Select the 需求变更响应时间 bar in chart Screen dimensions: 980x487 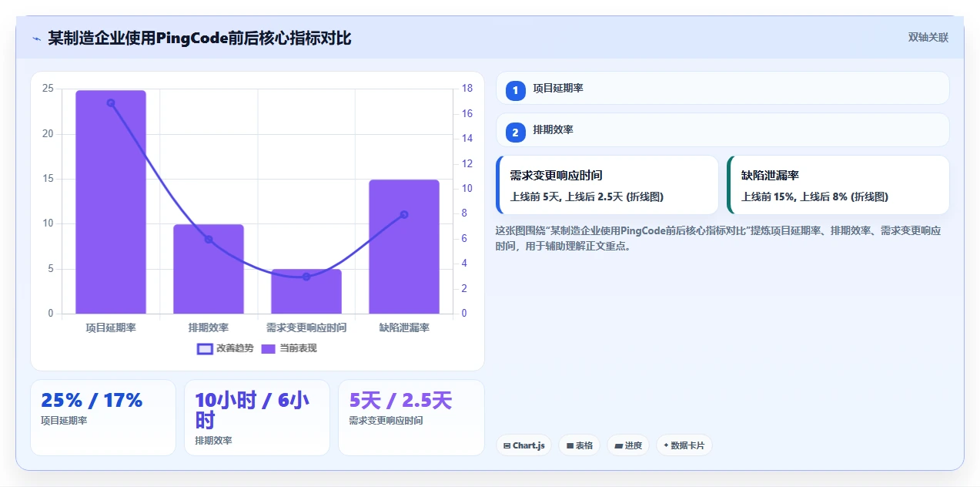tap(306, 291)
